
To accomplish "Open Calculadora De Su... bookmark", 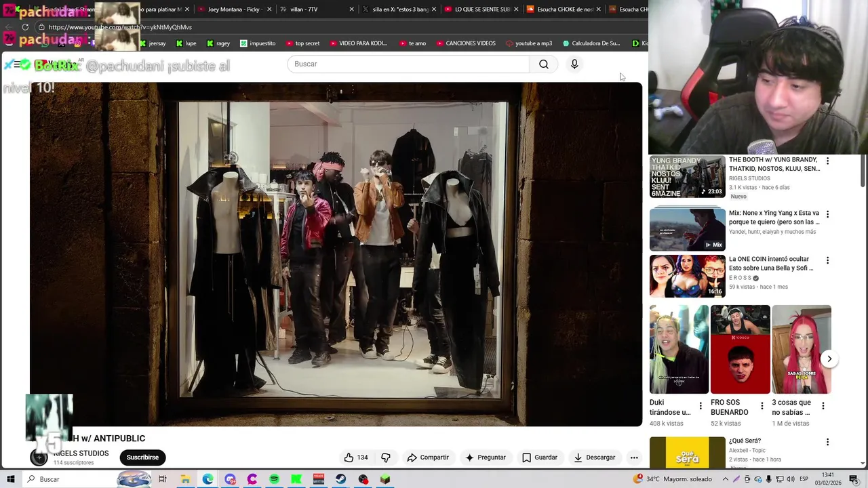I will [591, 43].
